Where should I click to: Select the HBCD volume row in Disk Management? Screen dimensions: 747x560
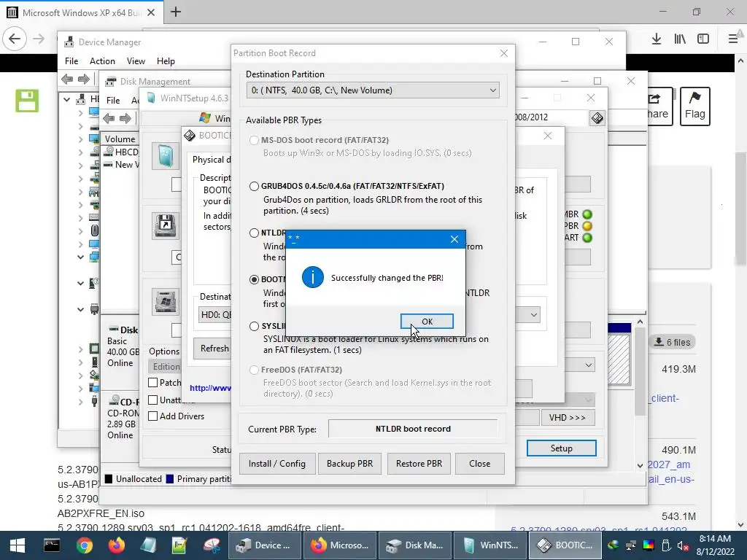(122, 152)
